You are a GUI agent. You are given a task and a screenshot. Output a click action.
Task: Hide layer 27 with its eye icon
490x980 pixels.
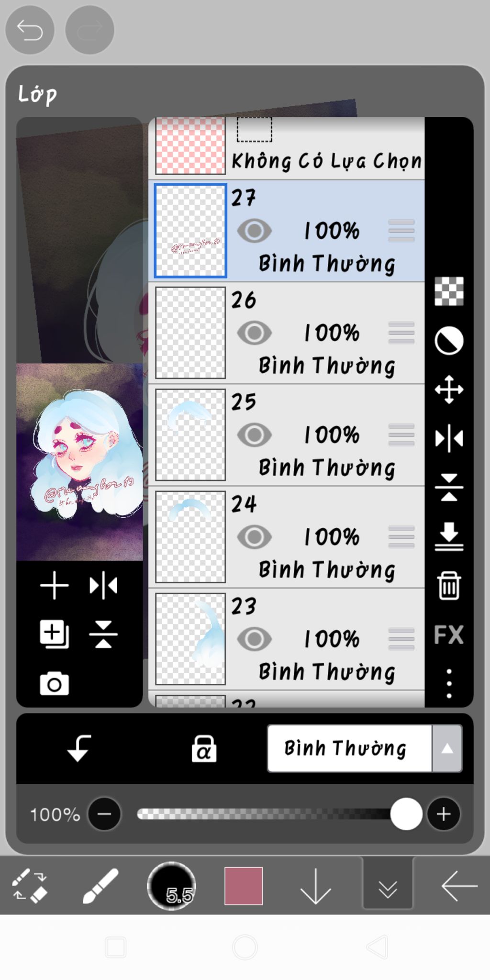[x=254, y=231]
